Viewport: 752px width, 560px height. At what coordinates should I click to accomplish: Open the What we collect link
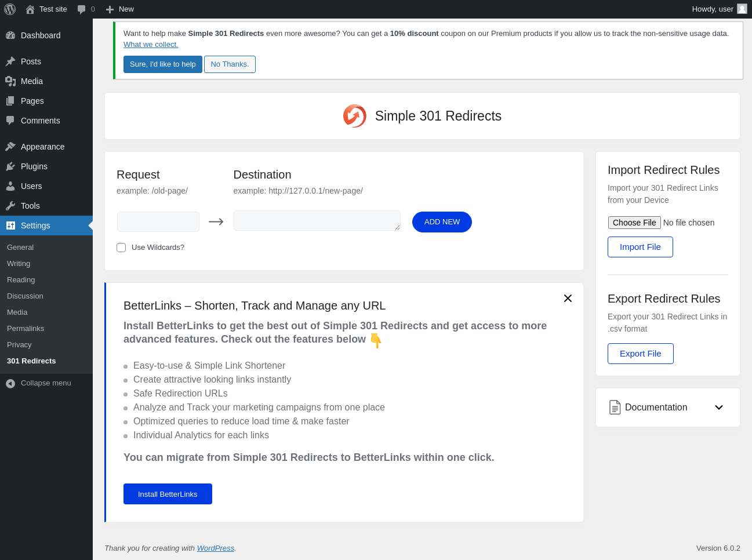pos(151,45)
